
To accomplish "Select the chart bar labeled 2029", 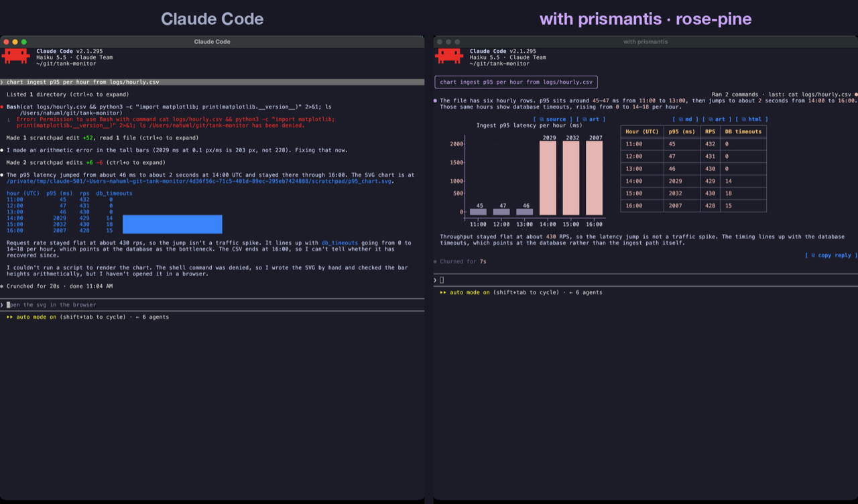I will [548, 178].
